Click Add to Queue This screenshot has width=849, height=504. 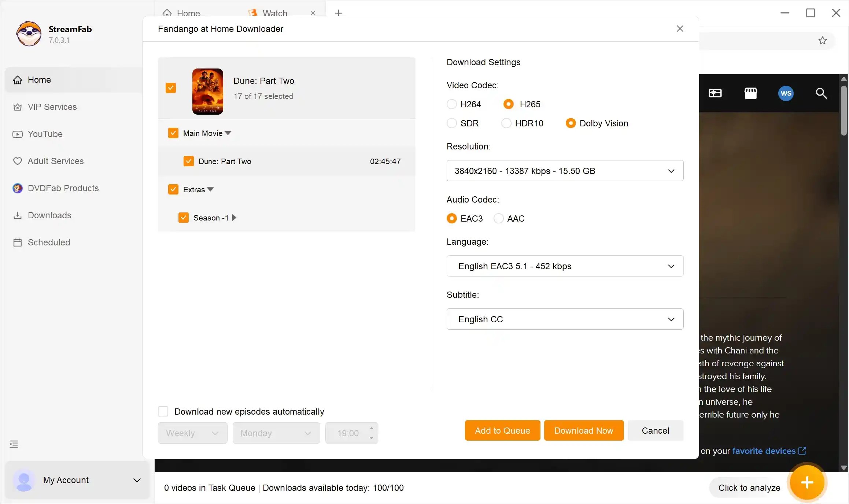pyautogui.click(x=502, y=430)
